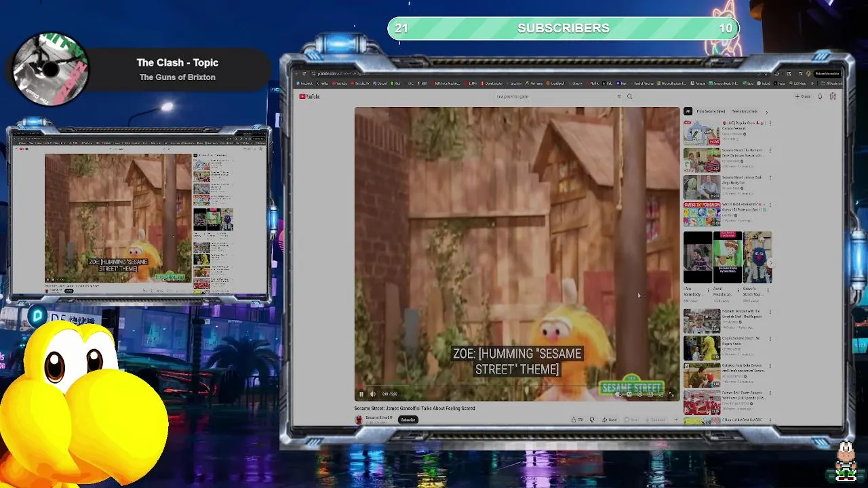868x488 pixels.
Task: Focus the YouTube search box
Action: point(553,96)
